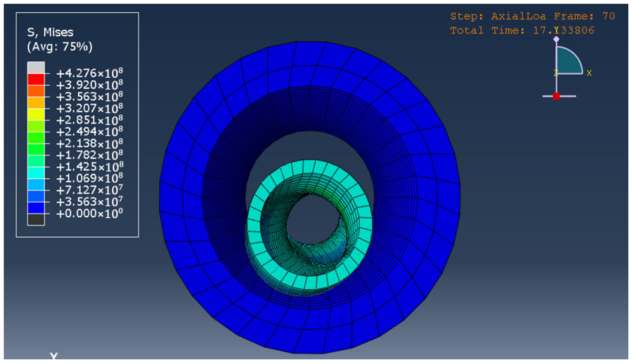Click the Total Time 17.133806 text
The image size is (633, 364).
coord(522,31)
